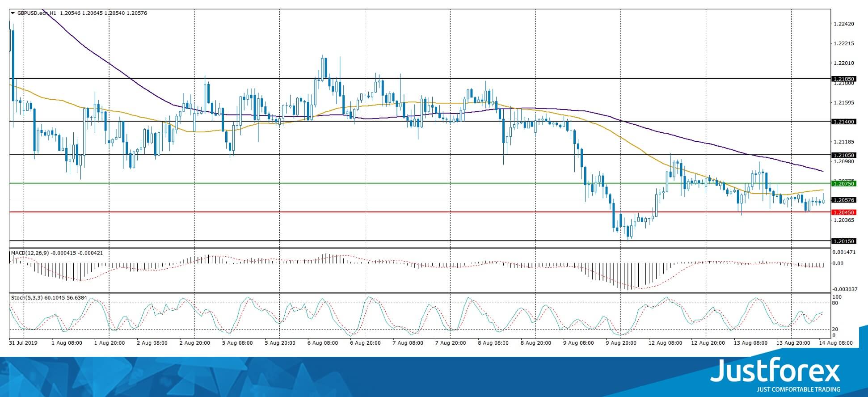This screenshot has width=868, height=397.
Task: Click the JustForex logo
Action: click(x=775, y=371)
